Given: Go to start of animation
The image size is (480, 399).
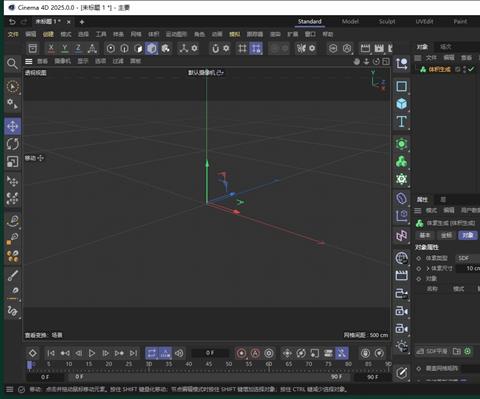Looking at the screenshot, I should pos(51,353).
